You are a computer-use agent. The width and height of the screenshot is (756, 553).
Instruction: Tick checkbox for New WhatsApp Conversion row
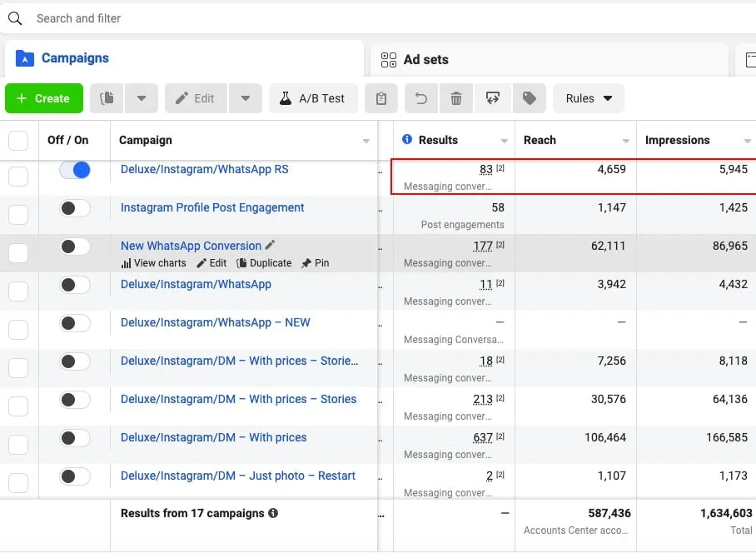[18, 252]
